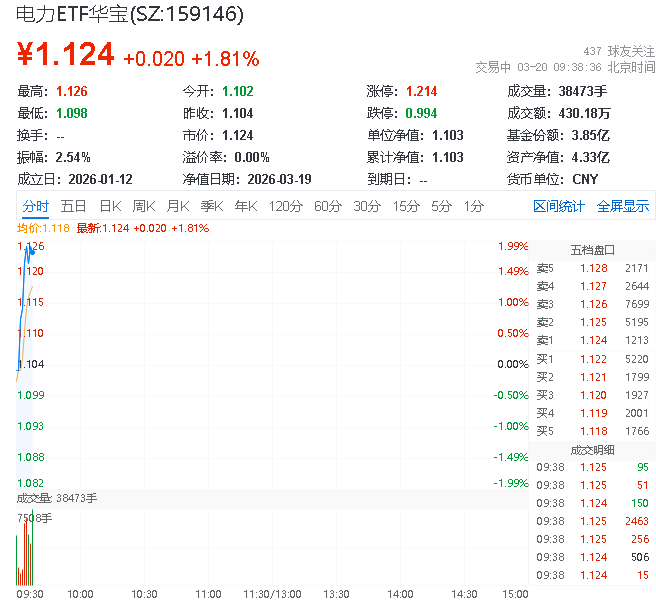Select the 买4 row at 1.119
The width and height of the screenshot is (656, 613).
(x=592, y=413)
